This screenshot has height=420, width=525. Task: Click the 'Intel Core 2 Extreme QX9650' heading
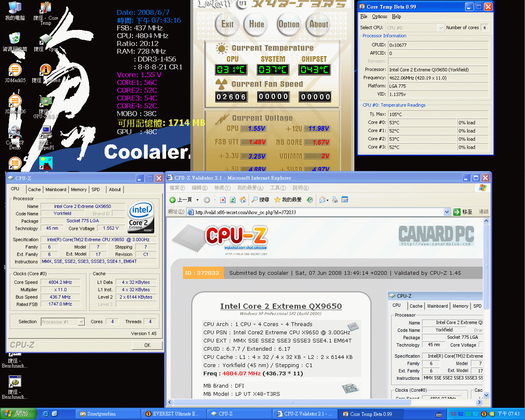(281, 306)
